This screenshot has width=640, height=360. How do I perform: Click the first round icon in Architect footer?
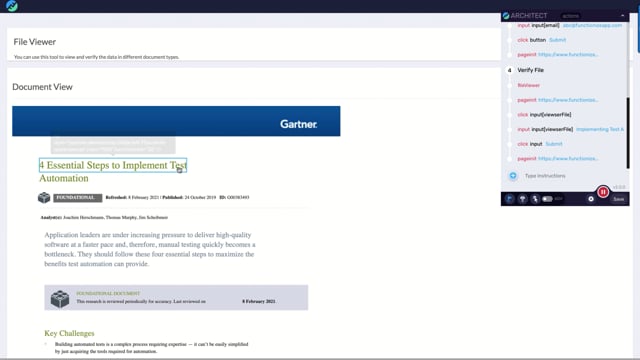[x=509, y=199]
